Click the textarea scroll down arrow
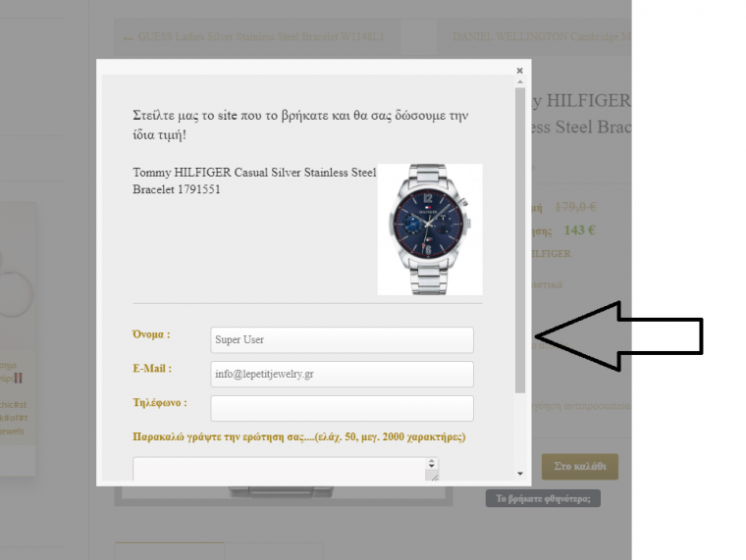The image size is (746, 560). (x=432, y=466)
